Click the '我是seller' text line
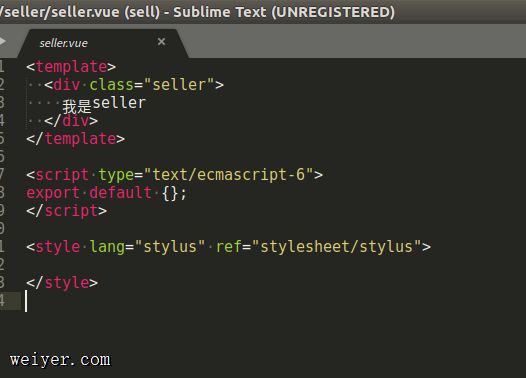The image size is (526, 378). tap(104, 104)
